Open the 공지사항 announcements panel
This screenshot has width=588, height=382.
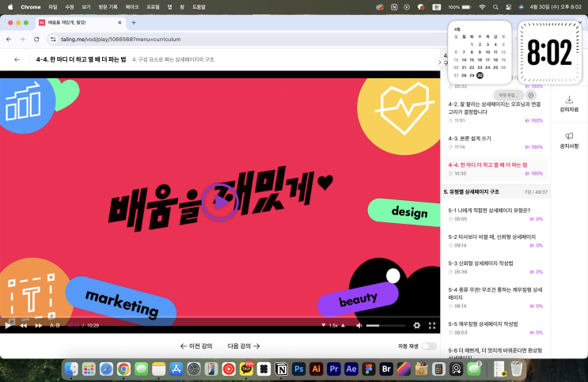pos(569,141)
